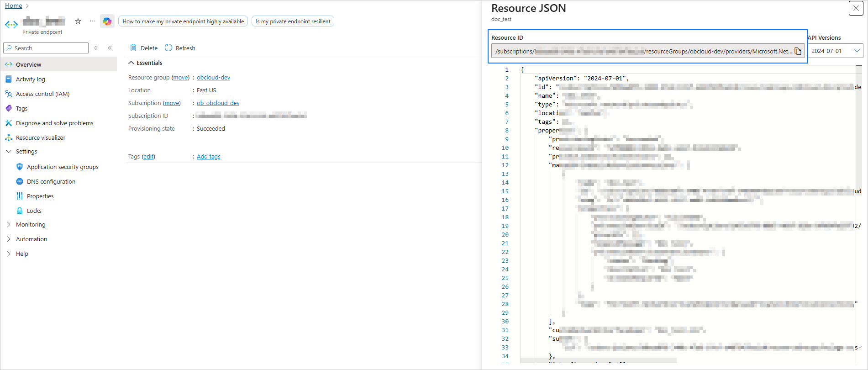Click the Add tags link
868x370 pixels.
pyautogui.click(x=208, y=156)
